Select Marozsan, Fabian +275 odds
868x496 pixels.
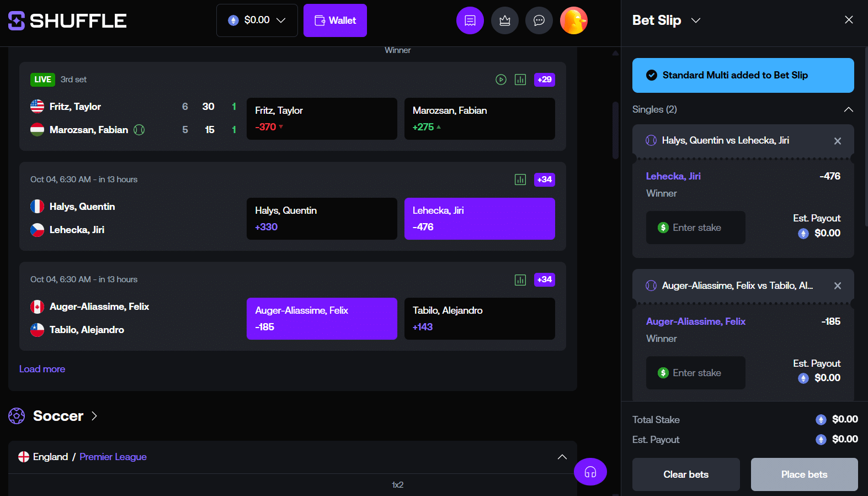click(x=480, y=119)
